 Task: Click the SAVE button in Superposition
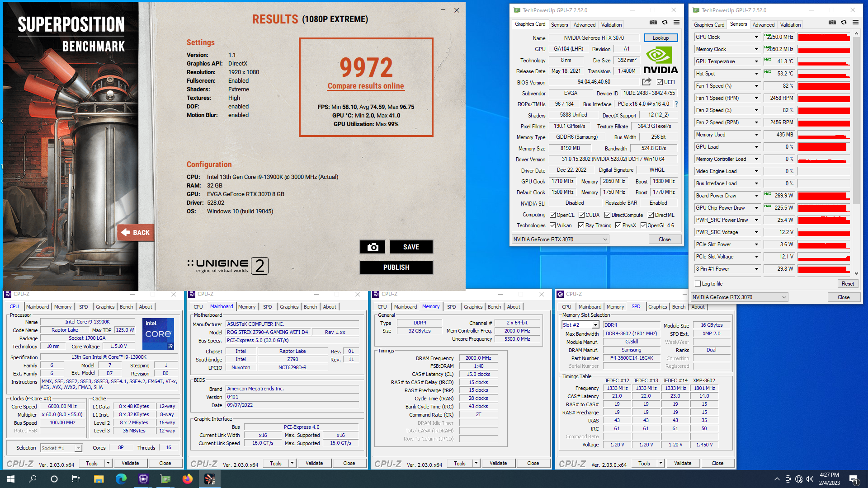coord(411,247)
